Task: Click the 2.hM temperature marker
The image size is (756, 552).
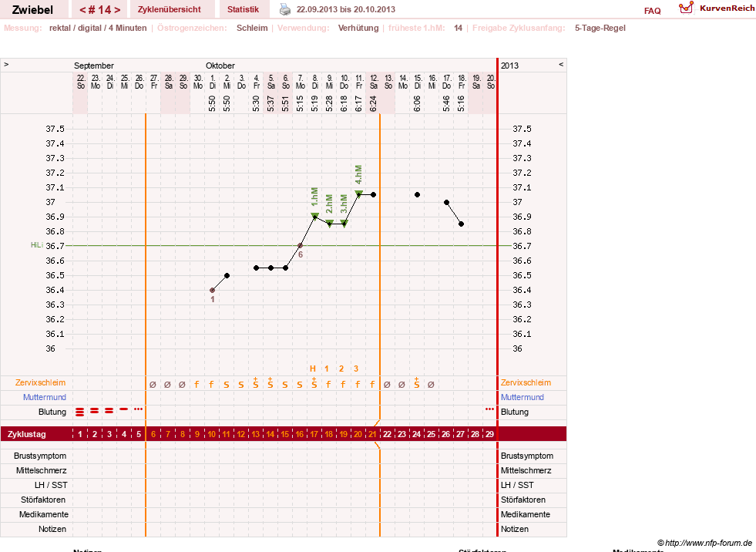Action: (x=330, y=223)
